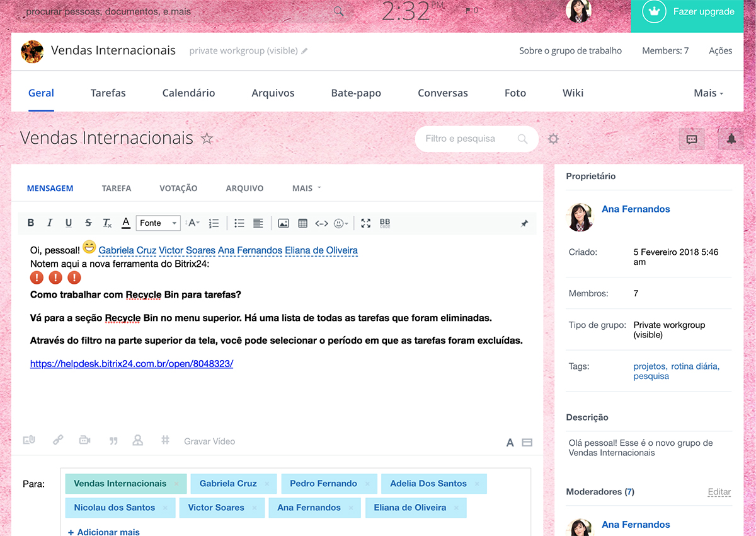
Task: Click the hashtag icon below the message
Action: tap(165, 441)
